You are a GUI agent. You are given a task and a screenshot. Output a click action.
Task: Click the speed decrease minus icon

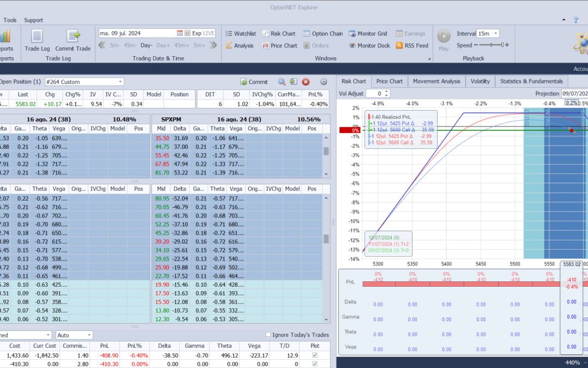476,45
